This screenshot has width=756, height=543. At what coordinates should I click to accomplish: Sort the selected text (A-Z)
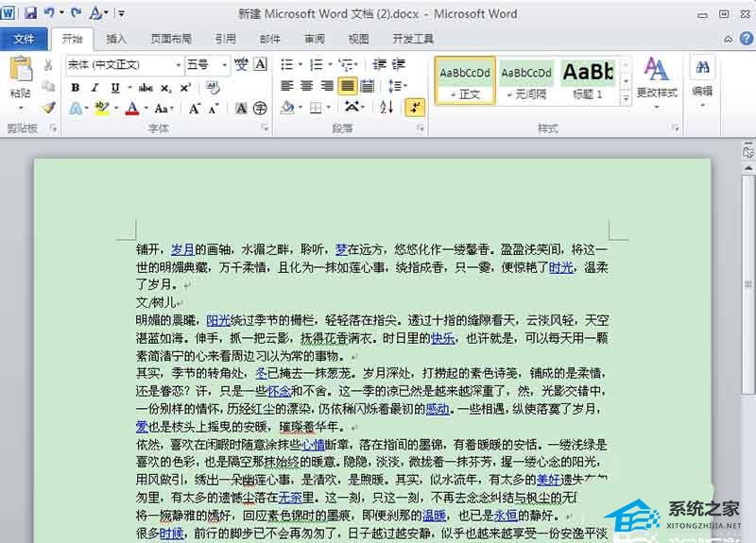pyautogui.click(x=387, y=107)
